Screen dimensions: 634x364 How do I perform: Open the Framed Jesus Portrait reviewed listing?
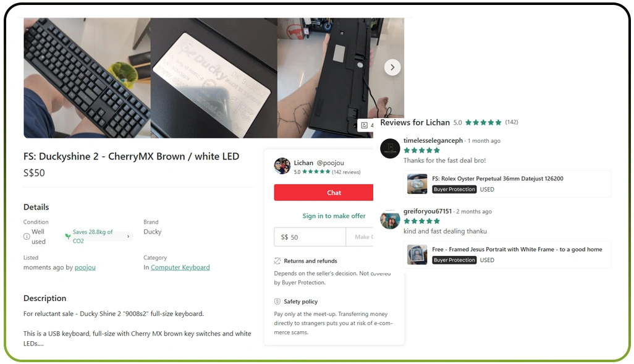[507, 255]
